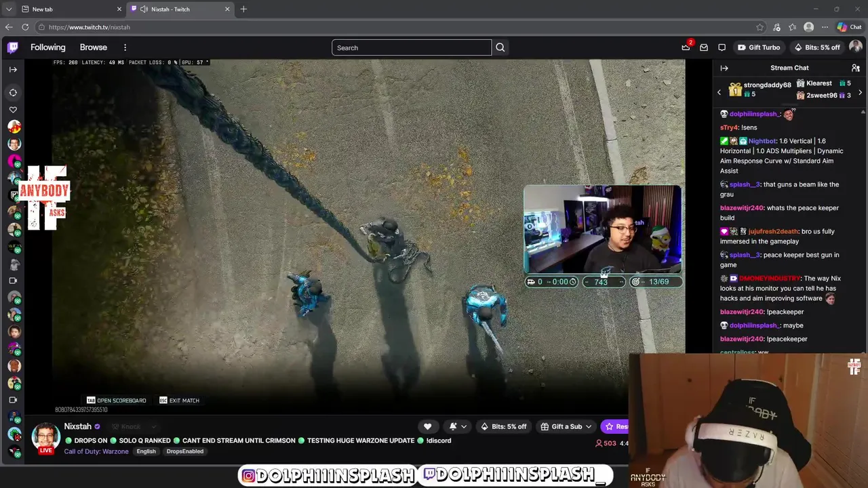Viewport: 868px width, 488px height.
Task: Click jujufresh2death username in chat
Action: [773, 231]
